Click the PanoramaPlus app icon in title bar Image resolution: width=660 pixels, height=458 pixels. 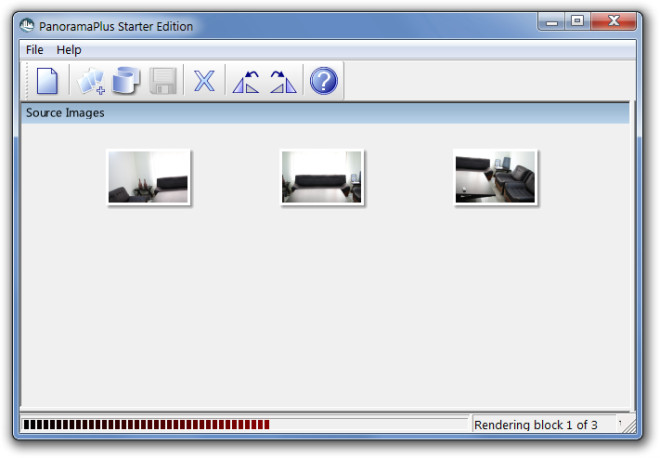27,25
